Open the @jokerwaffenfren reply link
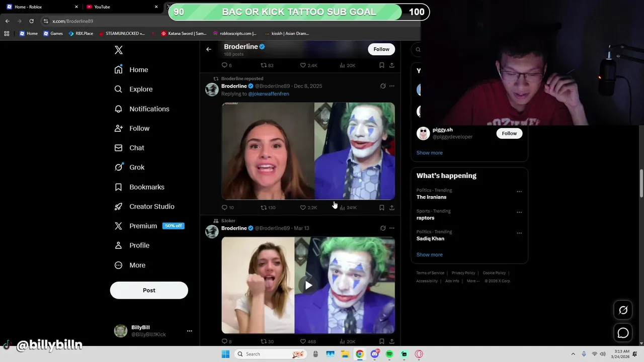644x362 pixels. click(x=268, y=94)
